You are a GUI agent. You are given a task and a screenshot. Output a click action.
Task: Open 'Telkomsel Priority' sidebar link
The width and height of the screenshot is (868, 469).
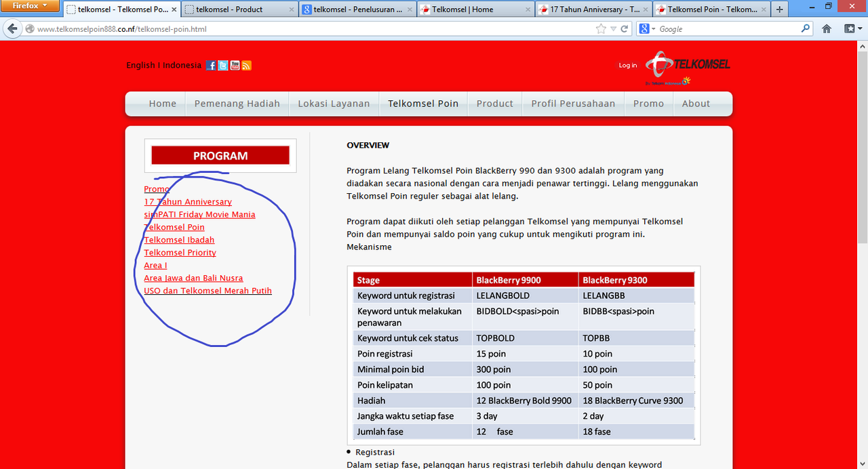[x=180, y=253]
